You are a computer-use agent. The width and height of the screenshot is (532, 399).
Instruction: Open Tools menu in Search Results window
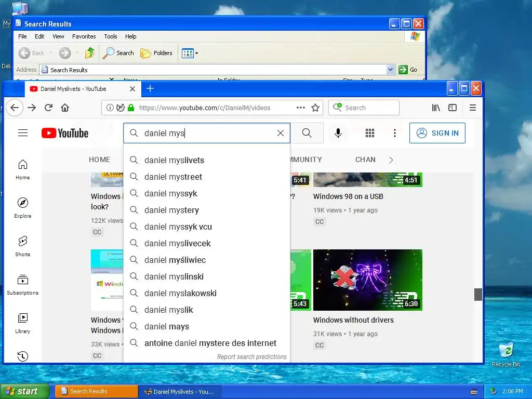111,36
